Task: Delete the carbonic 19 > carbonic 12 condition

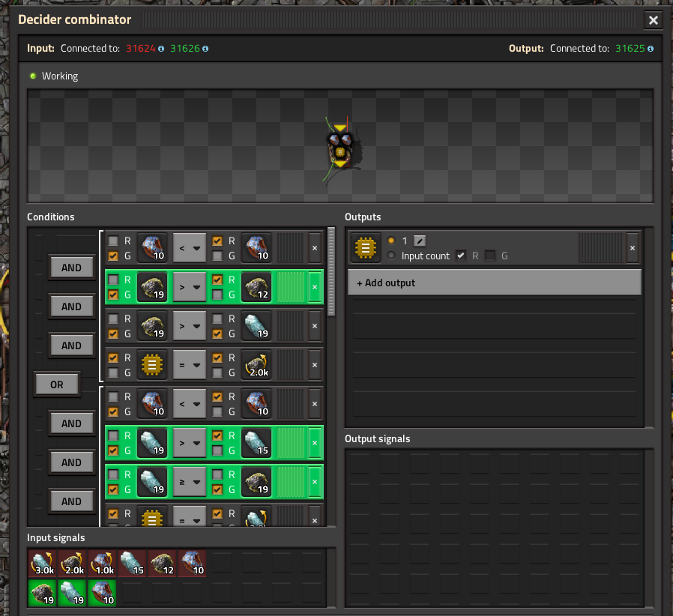Action: click(315, 287)
